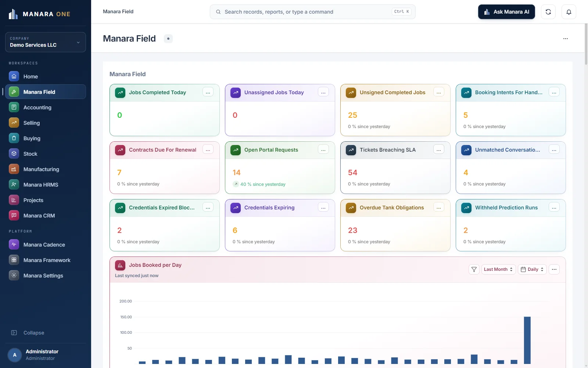Click the Projects workspace icon
This screenshot has width=588, height=368.
pyautogui.click(x=14, y=200)
